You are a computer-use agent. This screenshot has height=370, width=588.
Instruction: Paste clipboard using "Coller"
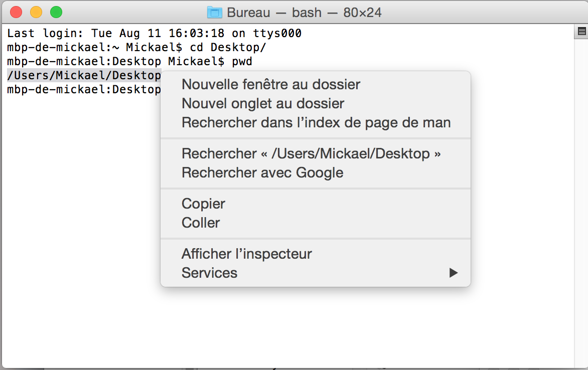200,223
